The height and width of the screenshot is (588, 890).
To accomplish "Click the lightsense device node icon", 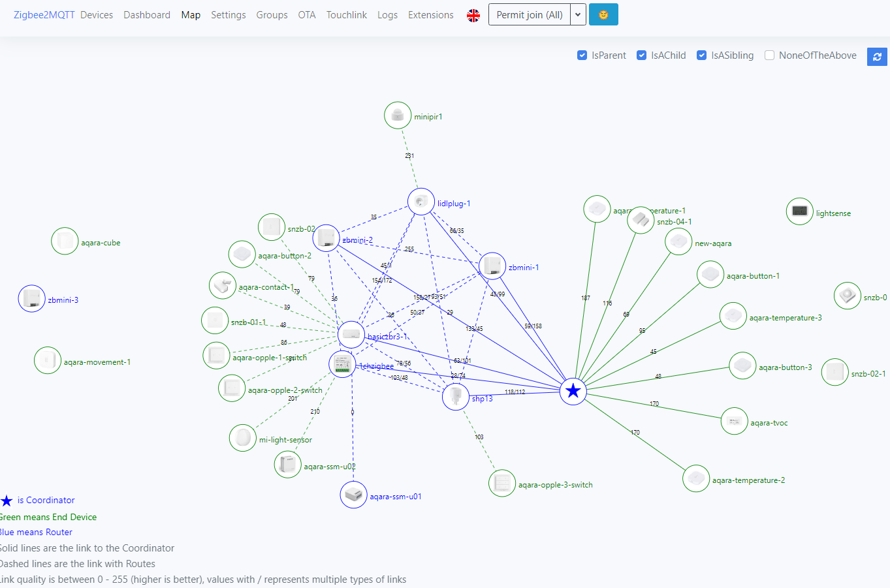I will 799,211.
